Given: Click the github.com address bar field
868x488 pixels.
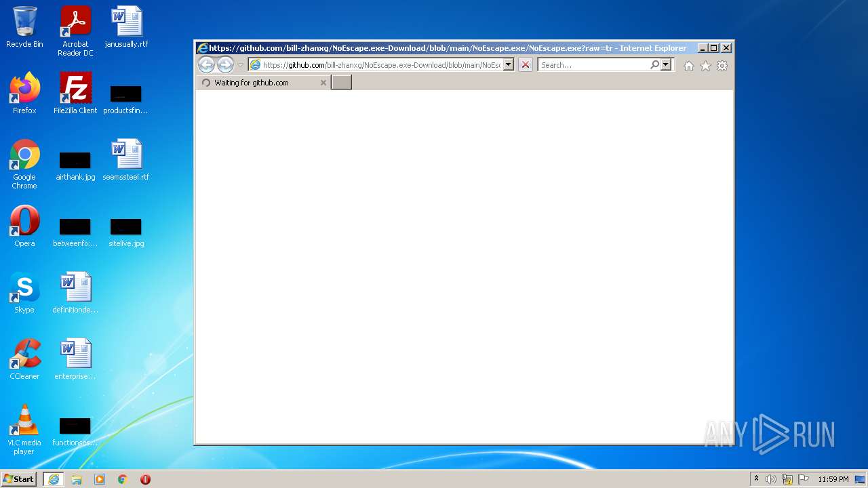Looking at the screenshot, I should point(382,65).
